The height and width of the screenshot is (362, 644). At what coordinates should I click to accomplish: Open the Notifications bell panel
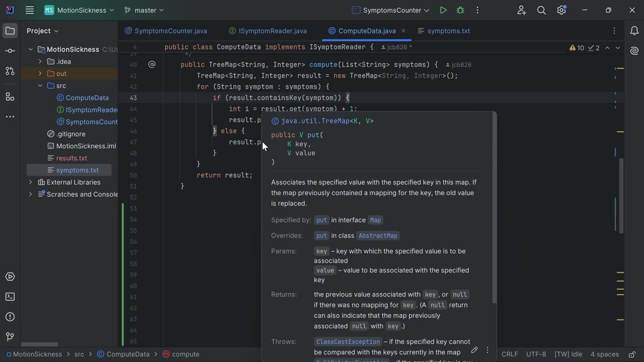tap(634, 31)
